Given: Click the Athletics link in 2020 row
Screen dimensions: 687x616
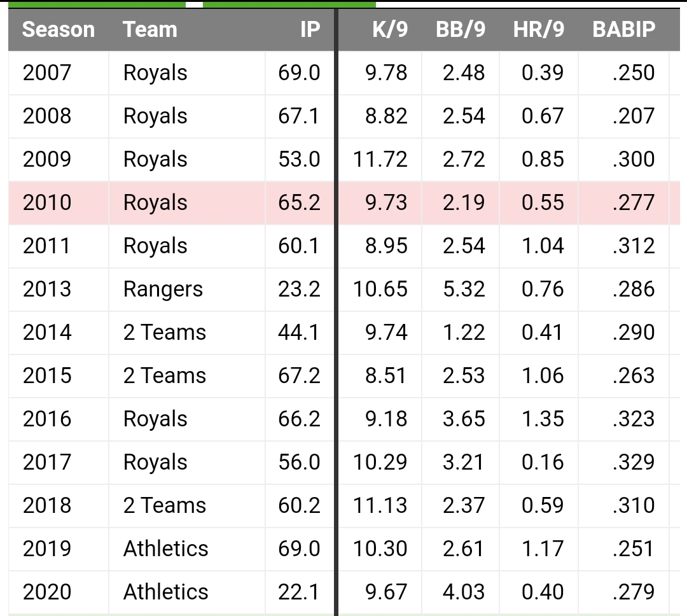Looking at the screenshot, I should click(165, 592).
